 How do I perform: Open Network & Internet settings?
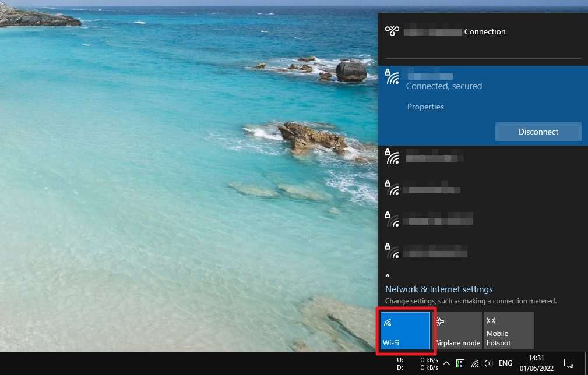tap(438, 289)
